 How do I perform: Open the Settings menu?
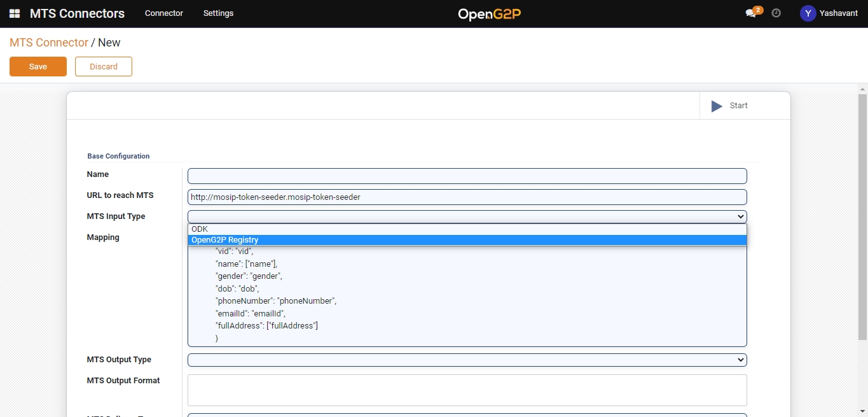(x=218, y=13)
